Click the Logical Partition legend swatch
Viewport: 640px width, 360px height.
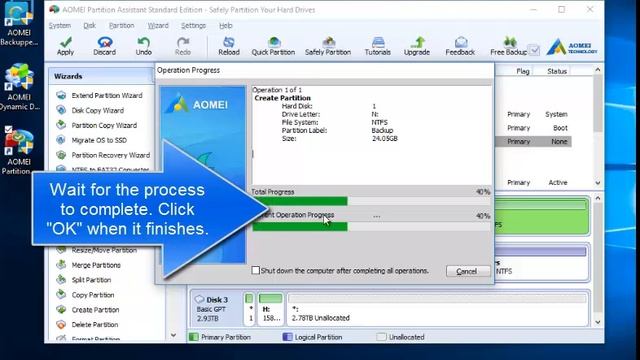point(287,337)
